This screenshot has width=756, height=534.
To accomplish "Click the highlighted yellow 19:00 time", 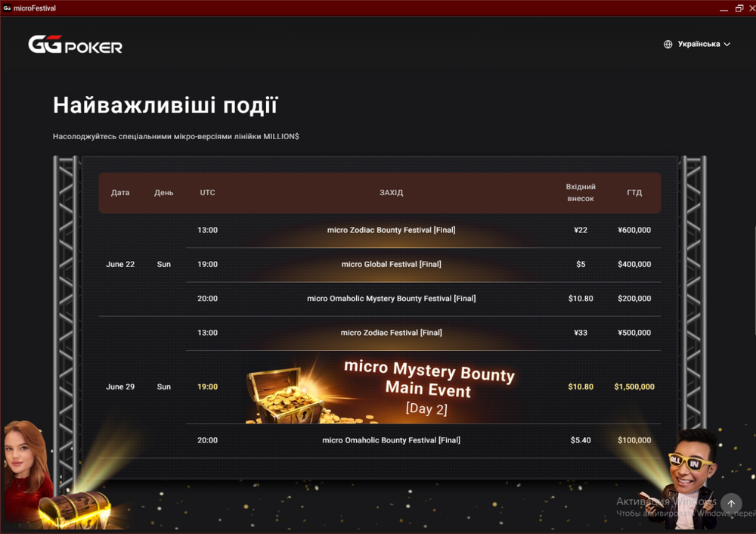I will [x=207, y=387].
